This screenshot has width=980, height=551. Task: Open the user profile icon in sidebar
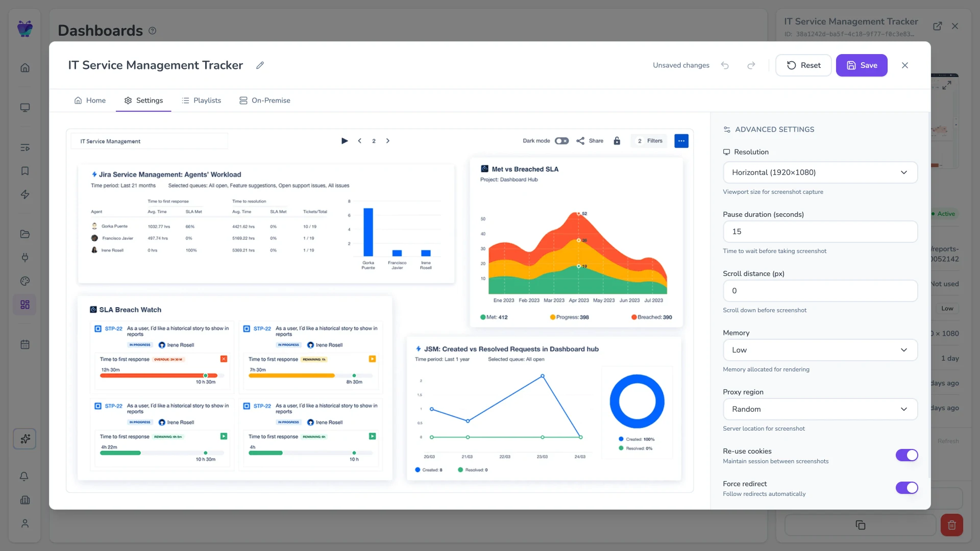25,523
